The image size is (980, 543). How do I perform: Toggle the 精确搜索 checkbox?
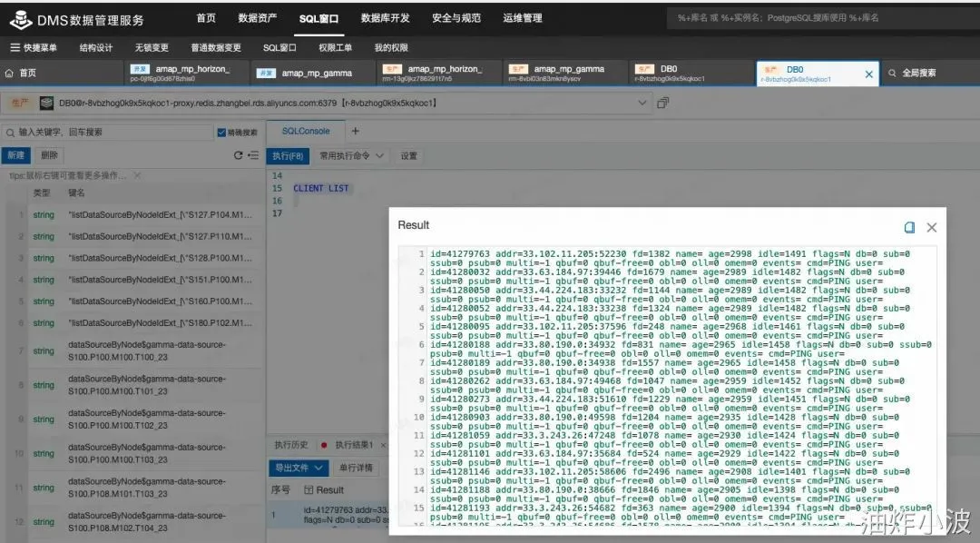(x=221, y=132)
